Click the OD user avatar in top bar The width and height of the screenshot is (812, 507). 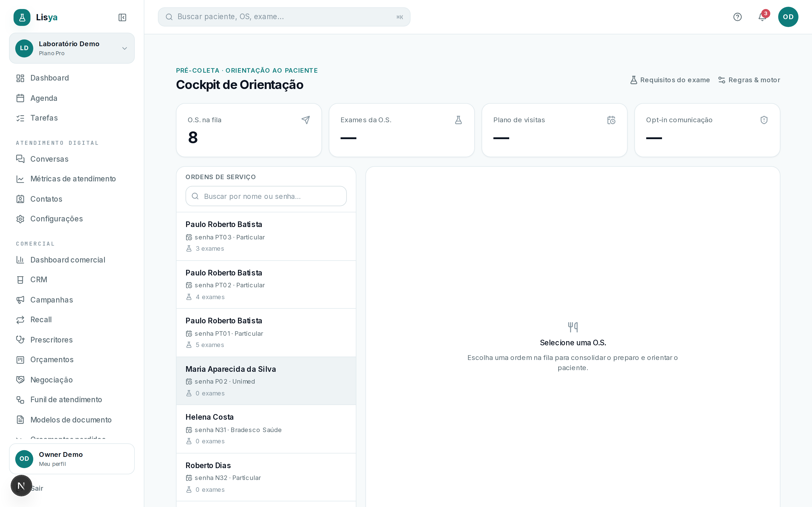click(x=788, y=17)
